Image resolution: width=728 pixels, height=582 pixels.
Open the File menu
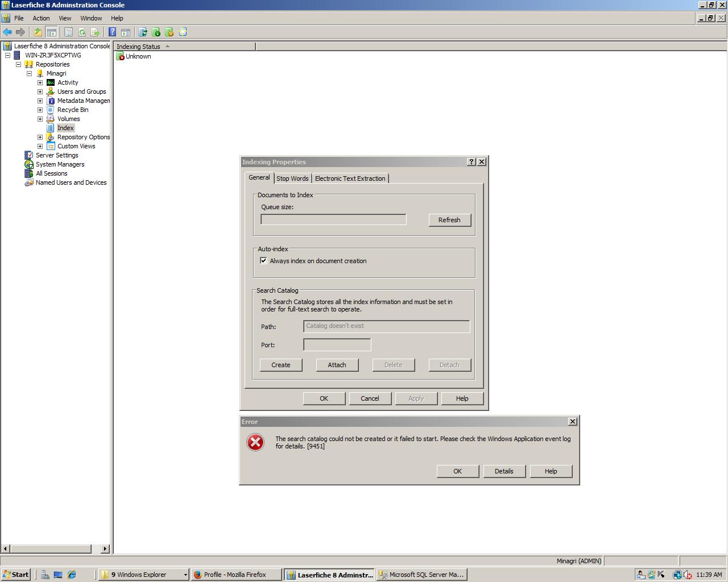(19, 18)
